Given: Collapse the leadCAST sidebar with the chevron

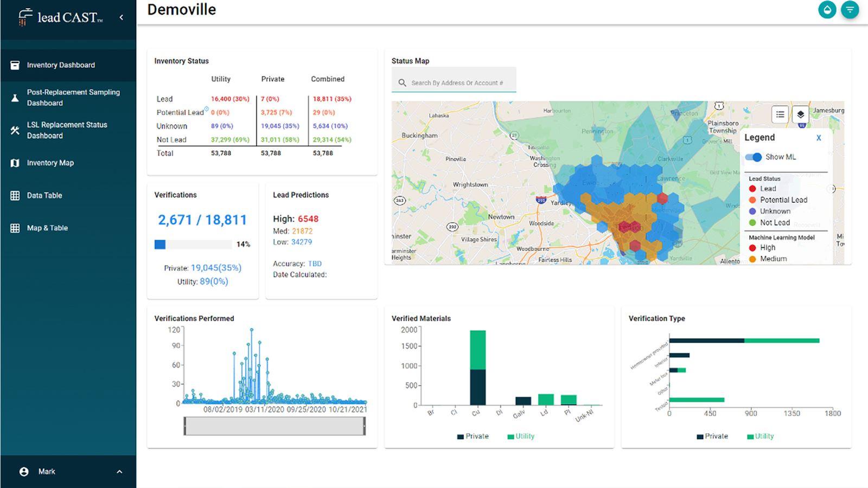Looking at the screenshot, I should point(121,17).
